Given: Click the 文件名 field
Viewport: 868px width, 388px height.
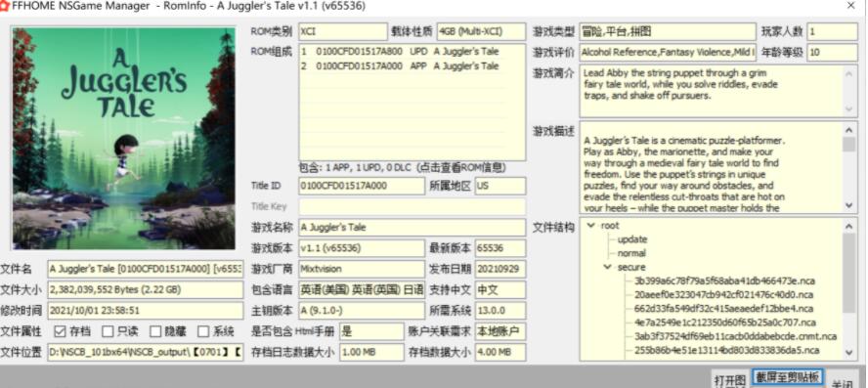Looking at the screenshot, I should tap(146, 269).
